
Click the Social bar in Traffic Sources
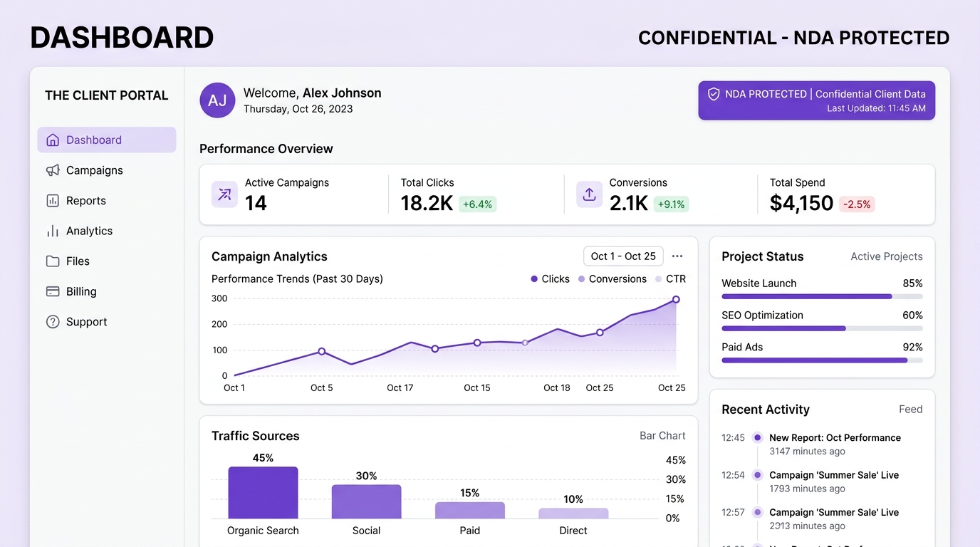pos(366,501)
